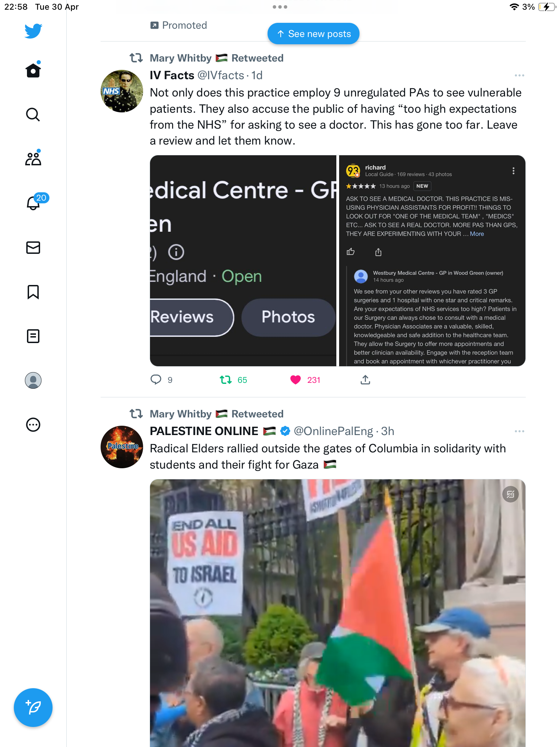Screen dimensions: 560x747
Task: Reply to the IV Facts tweet
Action: [x=156, y=380]
